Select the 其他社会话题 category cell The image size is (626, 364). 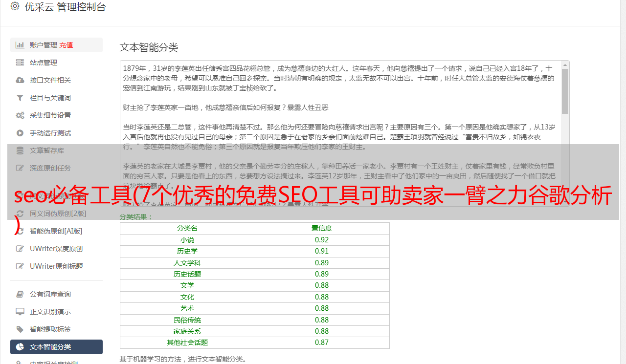point(187,343)
